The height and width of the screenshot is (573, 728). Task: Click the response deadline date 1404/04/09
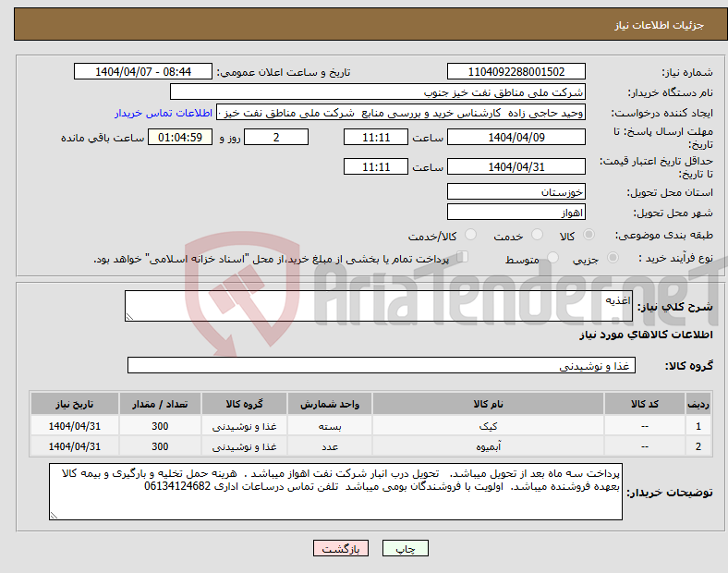coord(516,137)
